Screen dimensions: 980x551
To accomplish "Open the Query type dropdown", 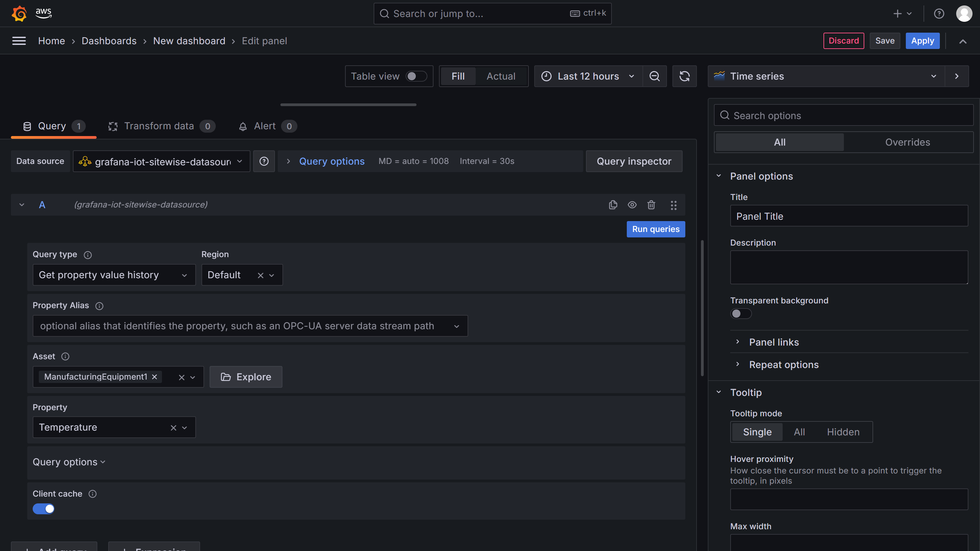I will click(x=114, y=275).
